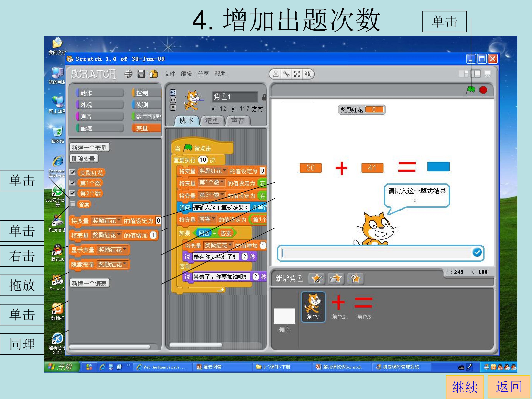The height and width of the screenshot is (399, 532).
Task: Click the share project icon
Action: 153,74
